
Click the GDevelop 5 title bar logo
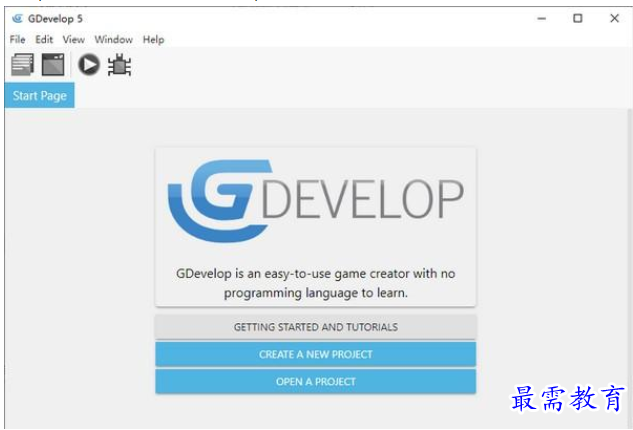click(17, 19)
